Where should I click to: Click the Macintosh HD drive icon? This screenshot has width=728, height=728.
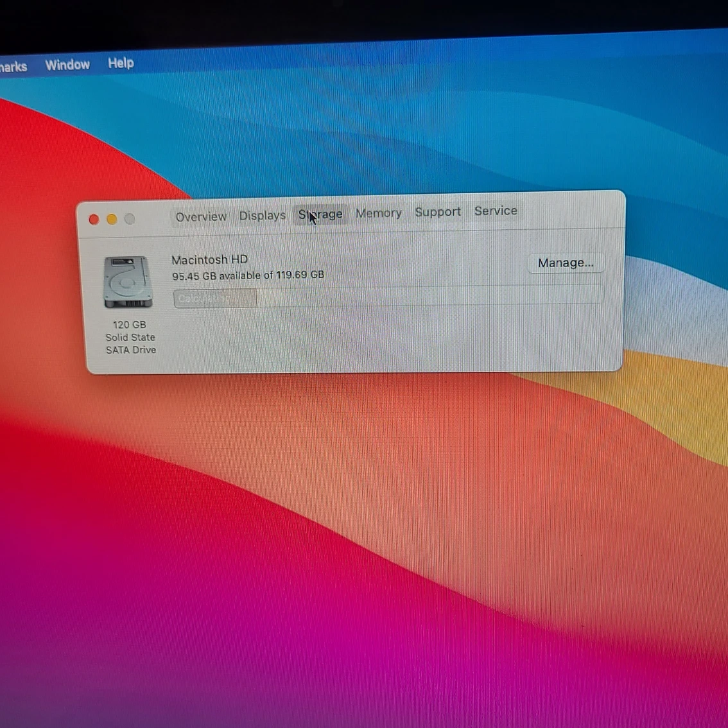[128, 282]
